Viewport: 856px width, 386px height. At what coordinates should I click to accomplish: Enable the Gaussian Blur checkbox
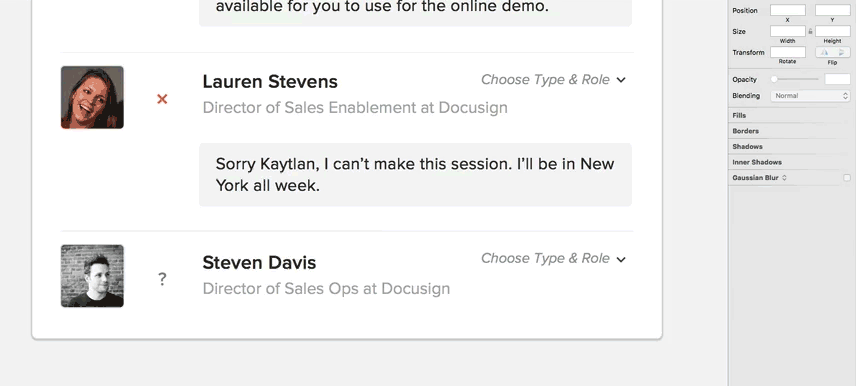[847, 178]
